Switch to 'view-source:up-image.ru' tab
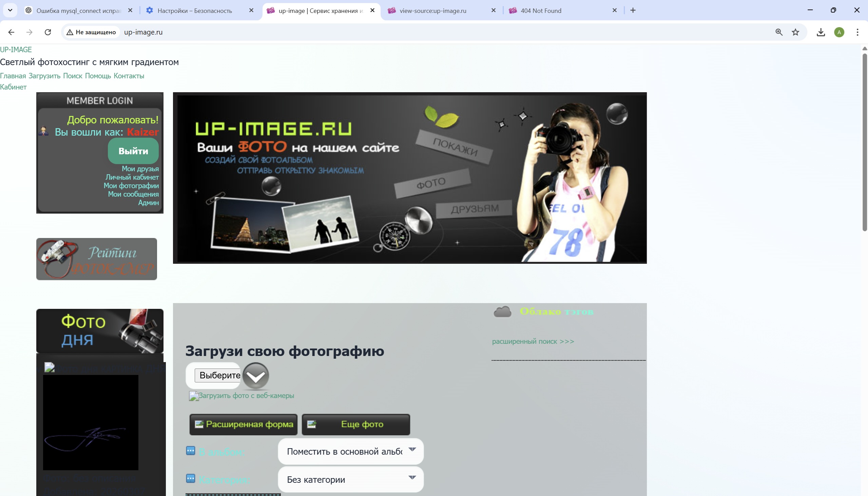This screenshot has width=868, height=496. (433, 11)
